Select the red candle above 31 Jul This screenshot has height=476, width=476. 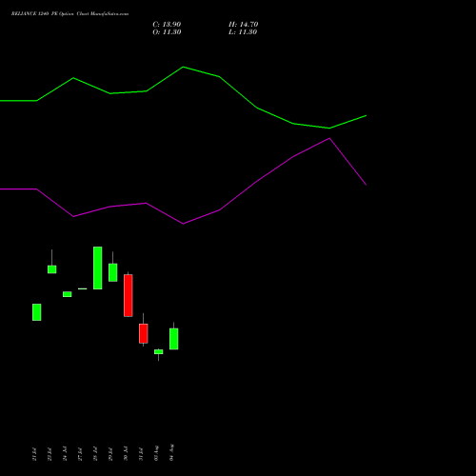click(144, 333)
